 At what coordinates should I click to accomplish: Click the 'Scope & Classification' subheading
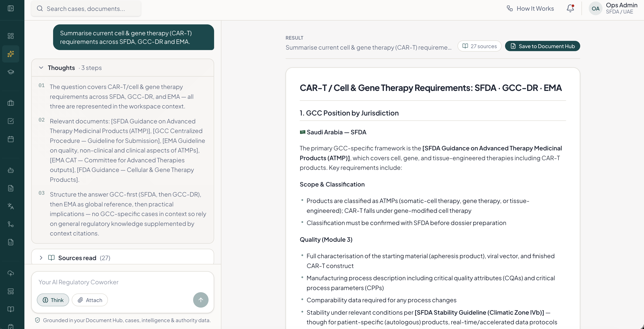[x=332, y=184]
